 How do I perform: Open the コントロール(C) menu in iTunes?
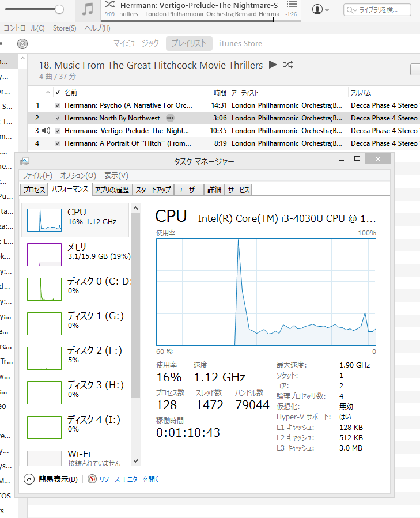click(x=24, y=28)
